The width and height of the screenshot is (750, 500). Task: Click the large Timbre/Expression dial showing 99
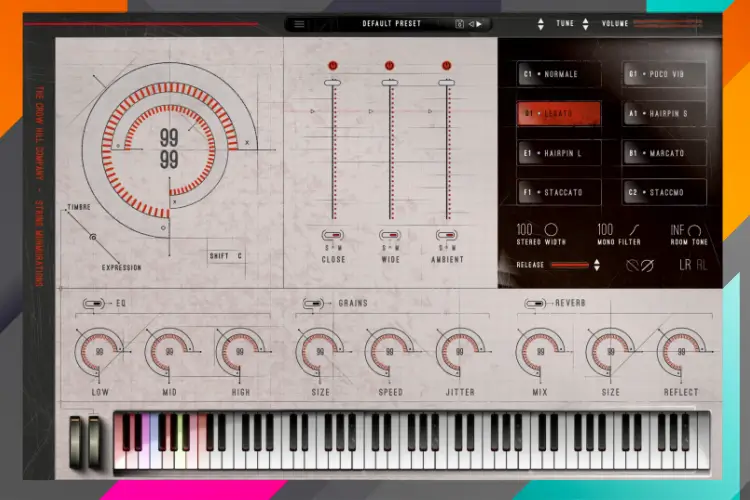click(x=169, y=149)
